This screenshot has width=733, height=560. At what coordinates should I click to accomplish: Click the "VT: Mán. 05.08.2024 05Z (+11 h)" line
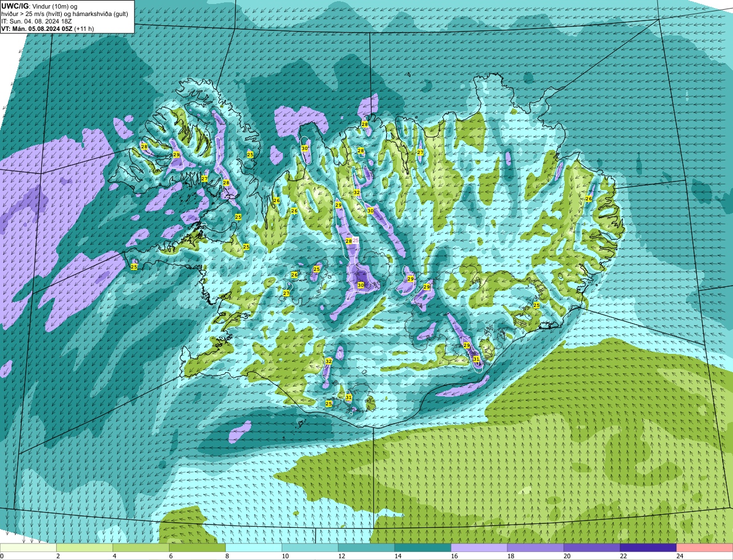coord(48,28)
